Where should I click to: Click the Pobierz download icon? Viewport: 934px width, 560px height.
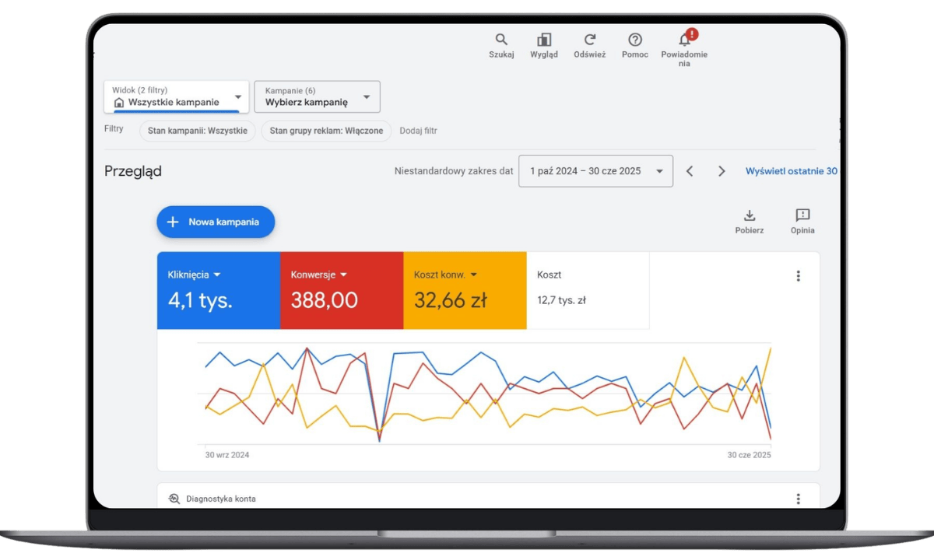tap(750, 215)
